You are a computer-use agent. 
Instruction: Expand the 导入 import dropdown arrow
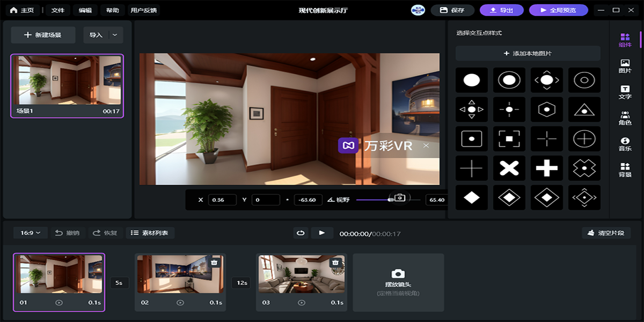(115, 35)
